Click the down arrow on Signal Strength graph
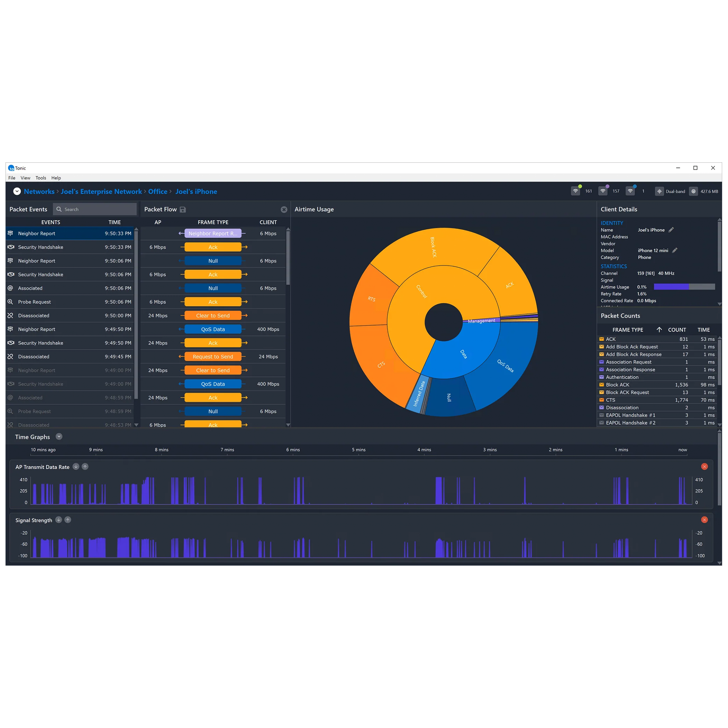Screen dimensions: 728x728 [58, 520]
